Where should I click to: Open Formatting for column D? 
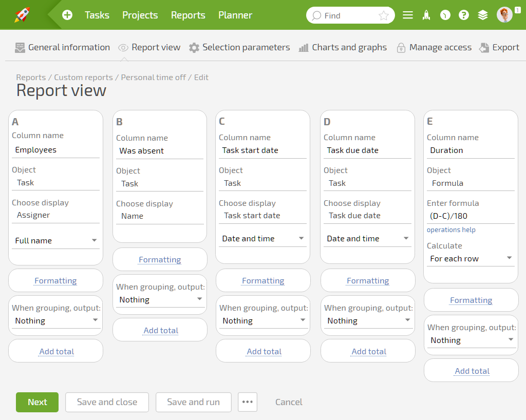pyautogui.click(x=368, y=280)
